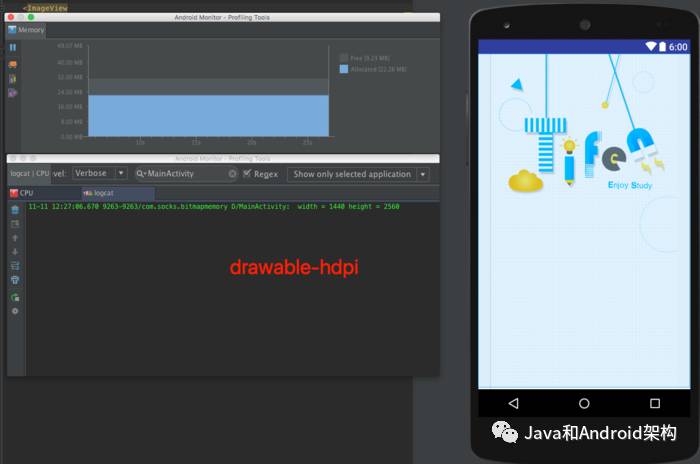
Task: Click the ImageView tag in the editor
Action: [x=45, y=8]
